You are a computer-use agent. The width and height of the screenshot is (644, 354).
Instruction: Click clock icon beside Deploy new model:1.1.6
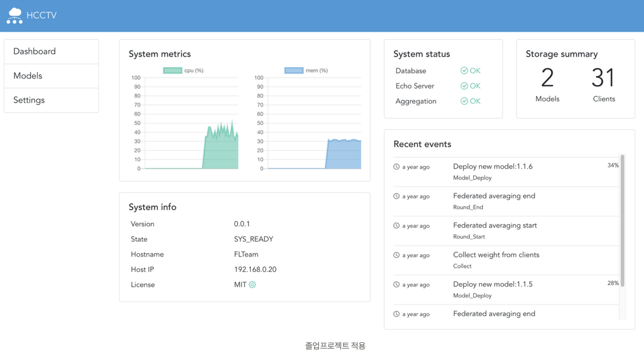click(x=396, y=167)
